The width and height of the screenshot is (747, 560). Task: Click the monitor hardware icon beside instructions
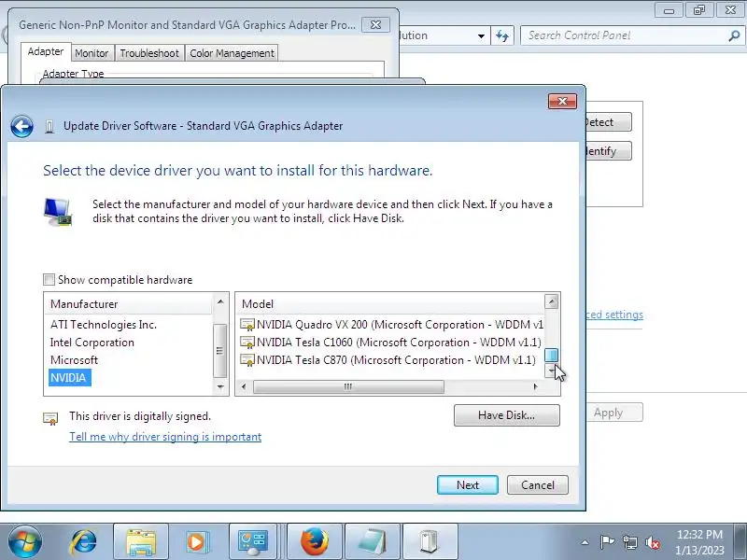[x=58, y=213]
